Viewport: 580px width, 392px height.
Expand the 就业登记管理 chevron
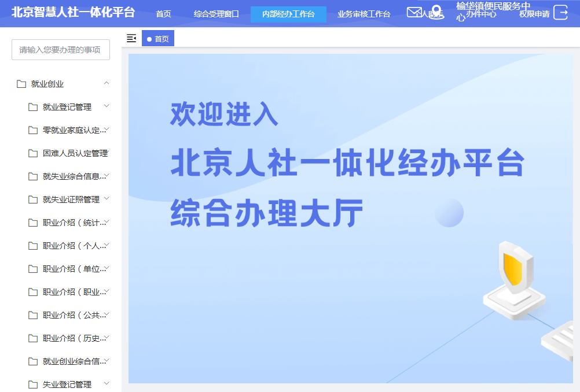pos(106,106)
